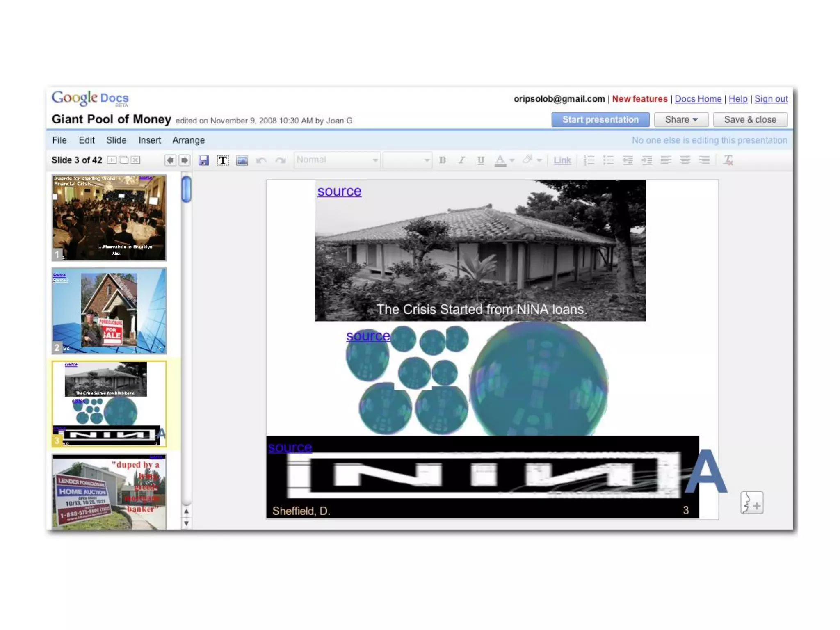Expand the text color dropdown arrow

(512, 160)
